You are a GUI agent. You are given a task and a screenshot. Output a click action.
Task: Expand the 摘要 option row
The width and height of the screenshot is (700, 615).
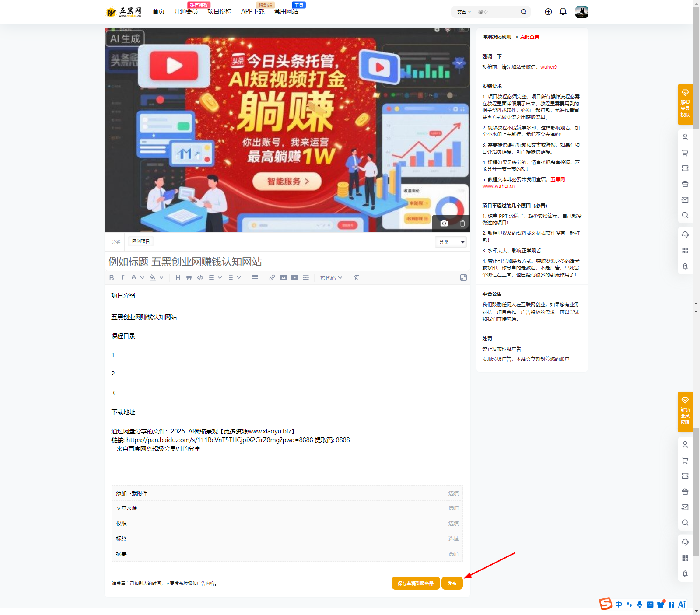tap(287, 554)
